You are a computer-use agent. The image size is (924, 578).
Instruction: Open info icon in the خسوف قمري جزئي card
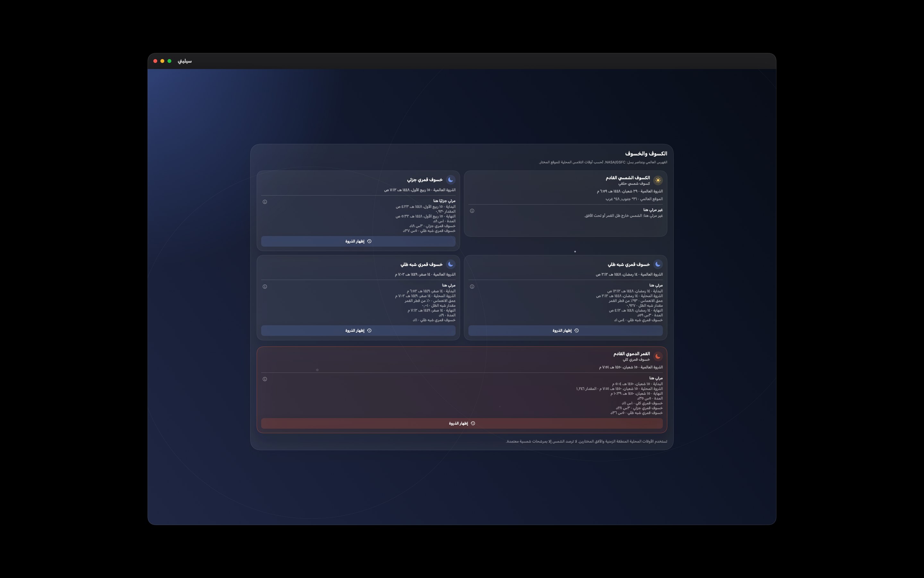point(265,202)
